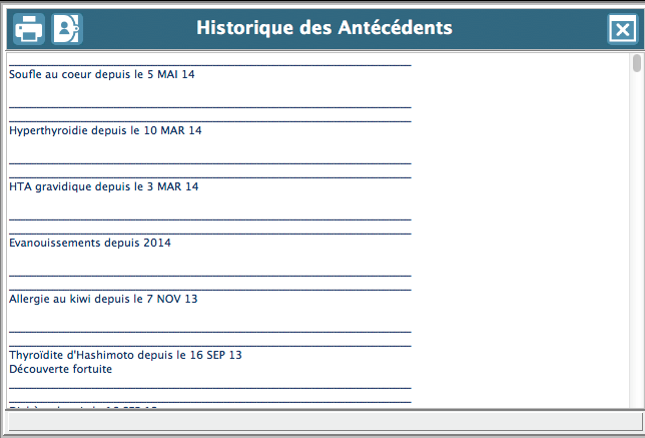This screenshot has width=645, height=438.
Task: Click the partially visible entry at list bottom
Action: [83, 406]
